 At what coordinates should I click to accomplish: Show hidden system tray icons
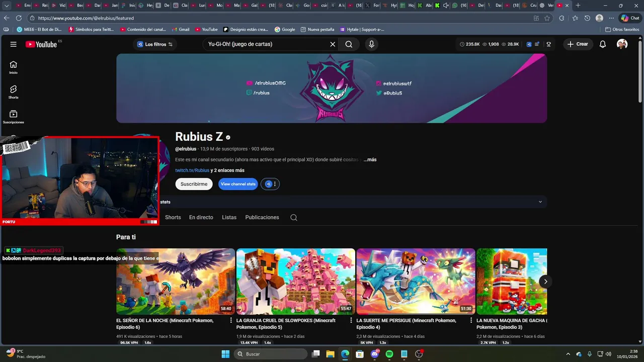click(569, 354)
